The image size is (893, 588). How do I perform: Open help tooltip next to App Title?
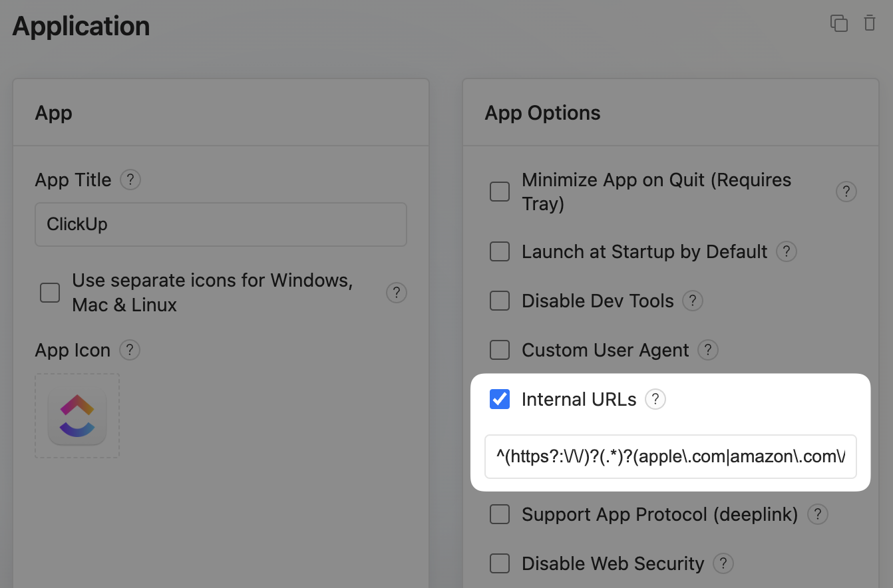tap(130, 180)
